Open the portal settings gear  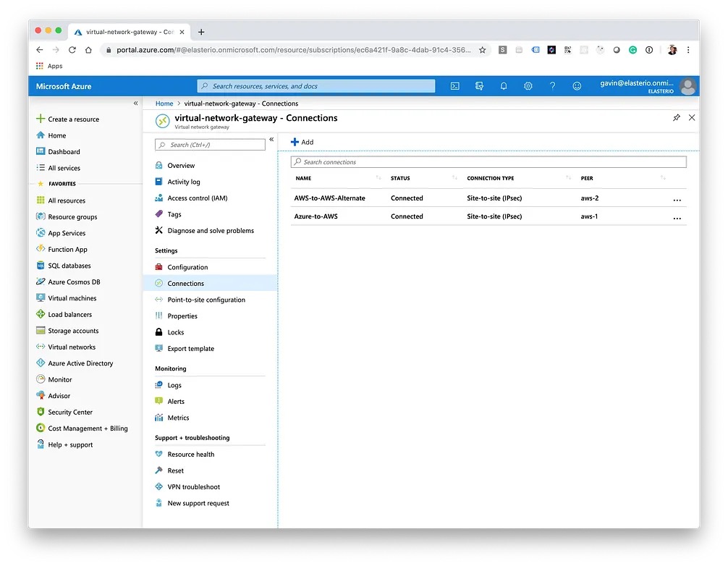(528, 86)
